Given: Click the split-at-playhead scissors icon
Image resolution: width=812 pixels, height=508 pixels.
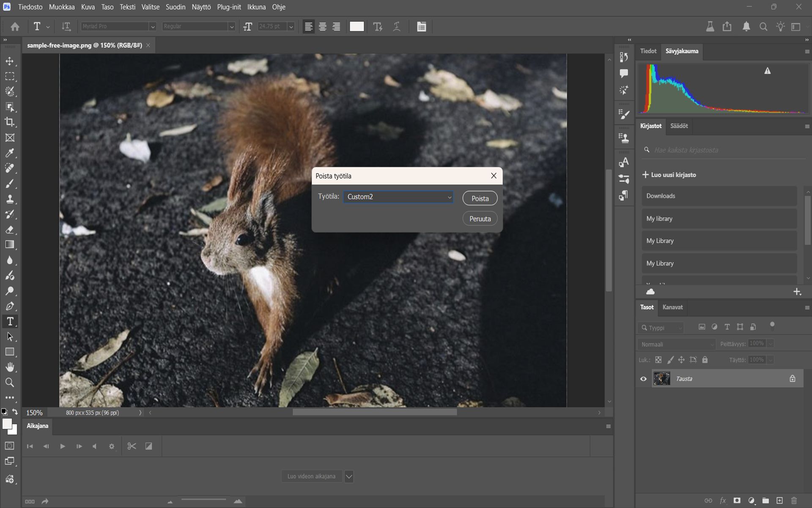Looking at the screenshot, I should 132,446.
